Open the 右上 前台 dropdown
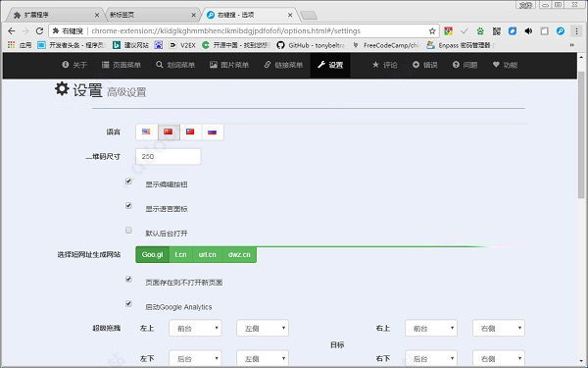The width and height of the screenshot is (588, 368). (431, 328)
